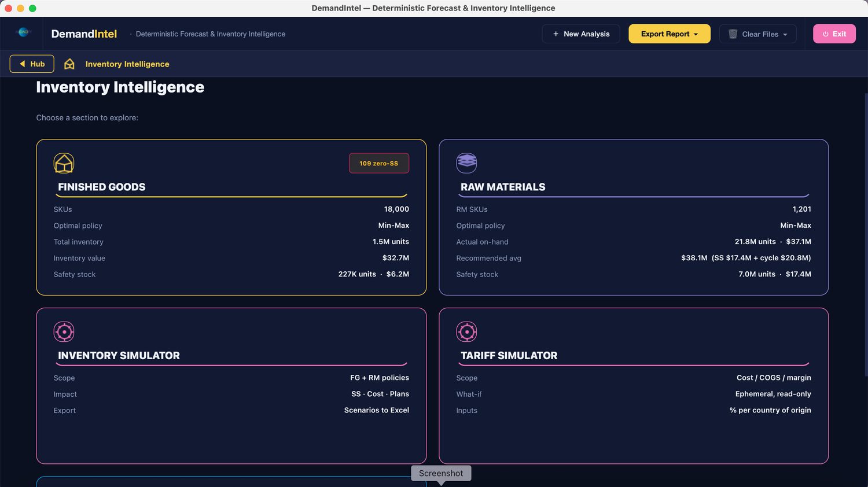Click the DemandIntel logo icon
The width and height of the screenshot is (868, 487).
coord(23,33)
